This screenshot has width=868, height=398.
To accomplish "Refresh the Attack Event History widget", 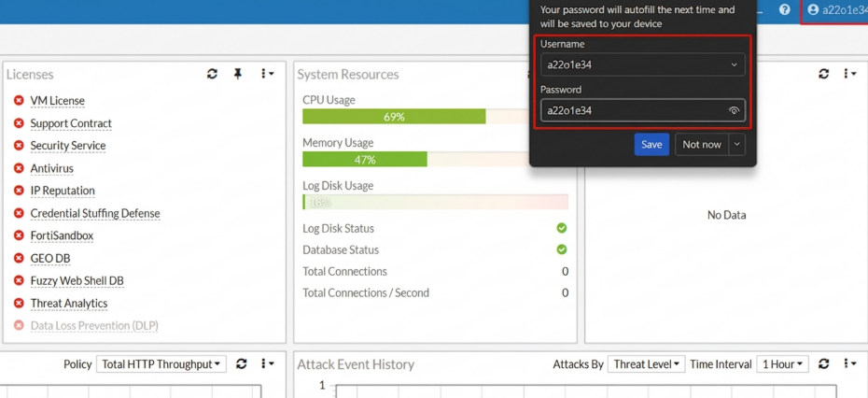I will pyautogui.click(x=824, y=363).
